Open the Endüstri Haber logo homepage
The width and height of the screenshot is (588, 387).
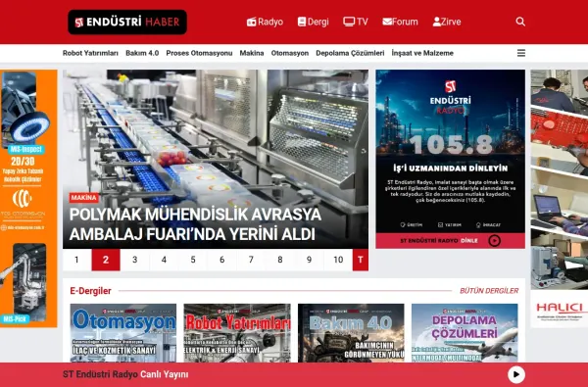coord(127,23)
